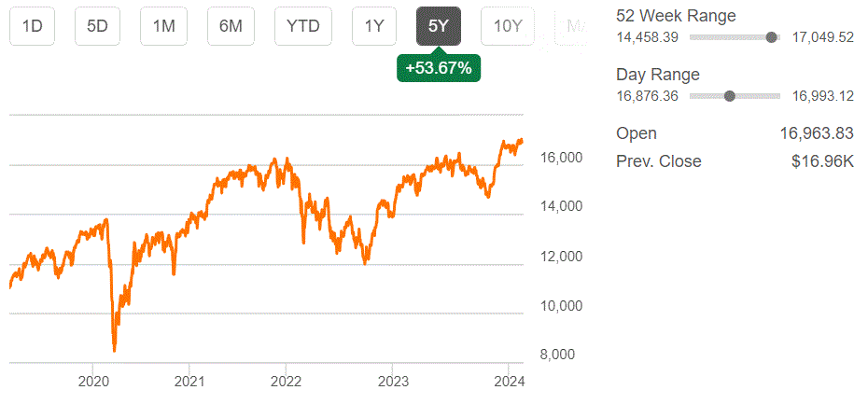868x404 pixels.
Task: Show the 6M chart view
Action: pyautogui.click(x=231, y=26)
